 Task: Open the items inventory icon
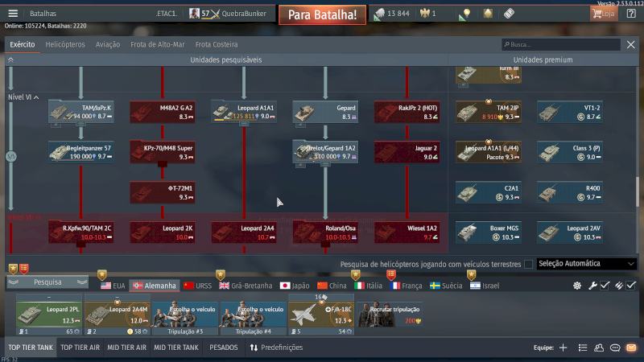pyautogui.click(x=509, y=14)
